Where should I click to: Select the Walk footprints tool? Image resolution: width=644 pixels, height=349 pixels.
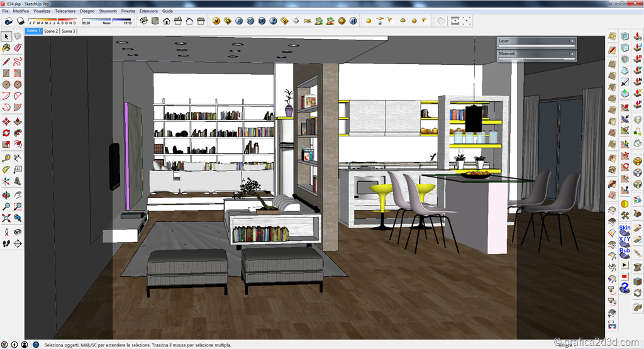click(6, 243)
